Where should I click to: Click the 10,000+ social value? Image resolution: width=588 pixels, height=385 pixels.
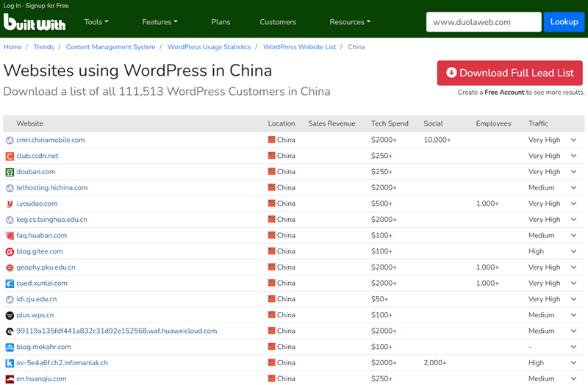[437, 140]
